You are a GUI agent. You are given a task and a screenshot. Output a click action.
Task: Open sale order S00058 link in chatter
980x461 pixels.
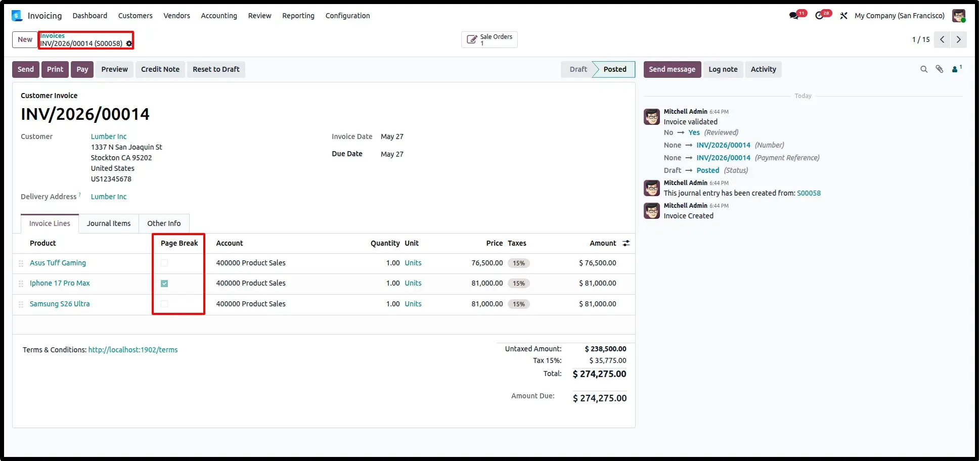(x=809, y=193)
